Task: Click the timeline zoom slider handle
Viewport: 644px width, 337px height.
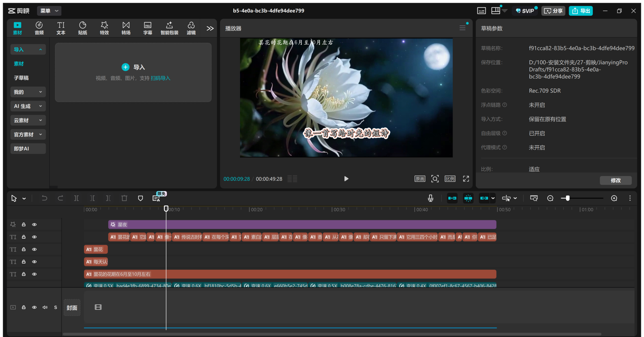Action: [568, 198]
